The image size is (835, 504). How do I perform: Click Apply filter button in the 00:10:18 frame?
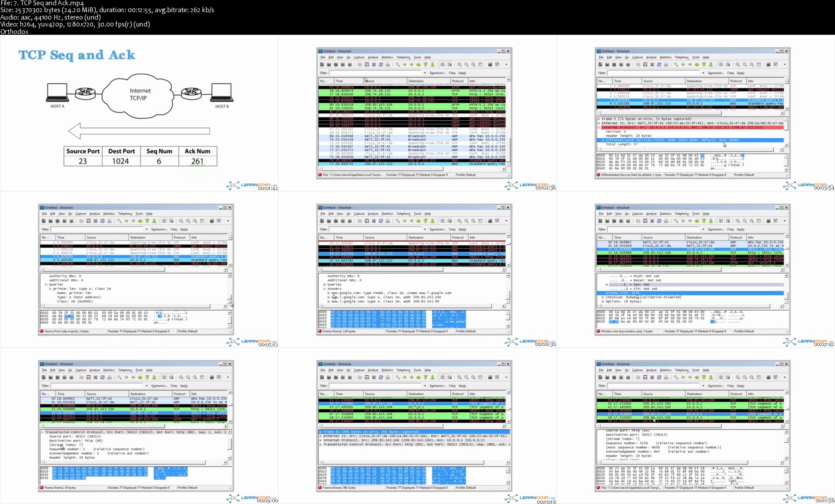click(462, 386)
